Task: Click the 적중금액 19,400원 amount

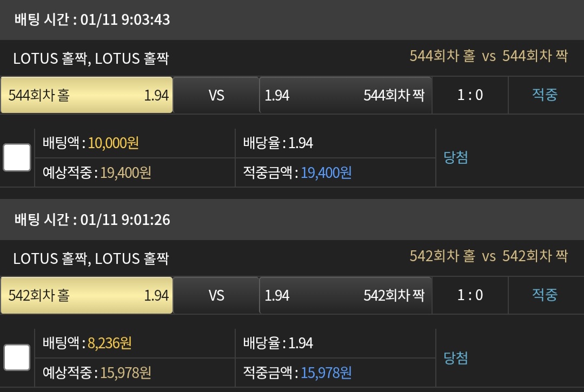Action: click(326, 173)
